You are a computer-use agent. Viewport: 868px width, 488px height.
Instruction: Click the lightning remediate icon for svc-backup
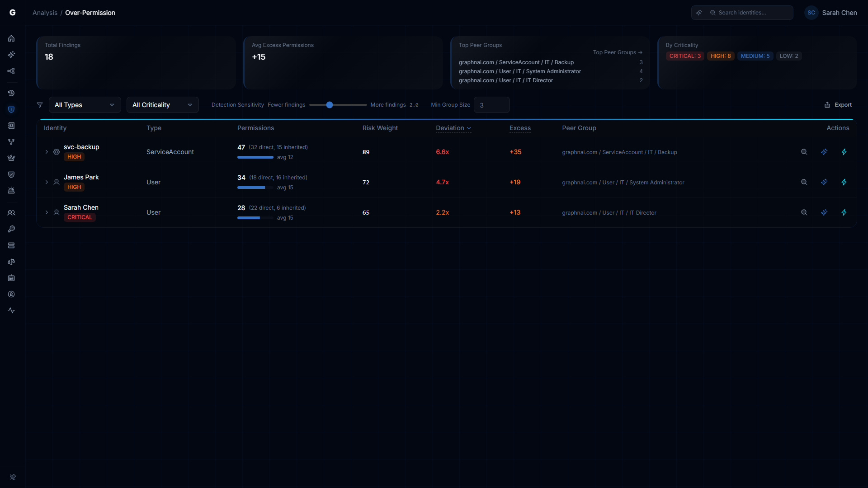click(x=844, y=152)
